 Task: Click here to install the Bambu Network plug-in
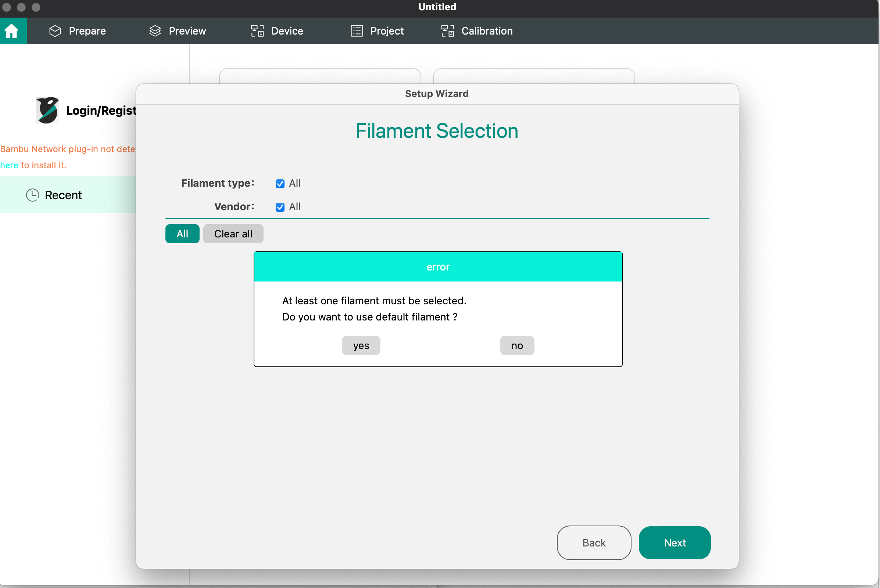9,165
